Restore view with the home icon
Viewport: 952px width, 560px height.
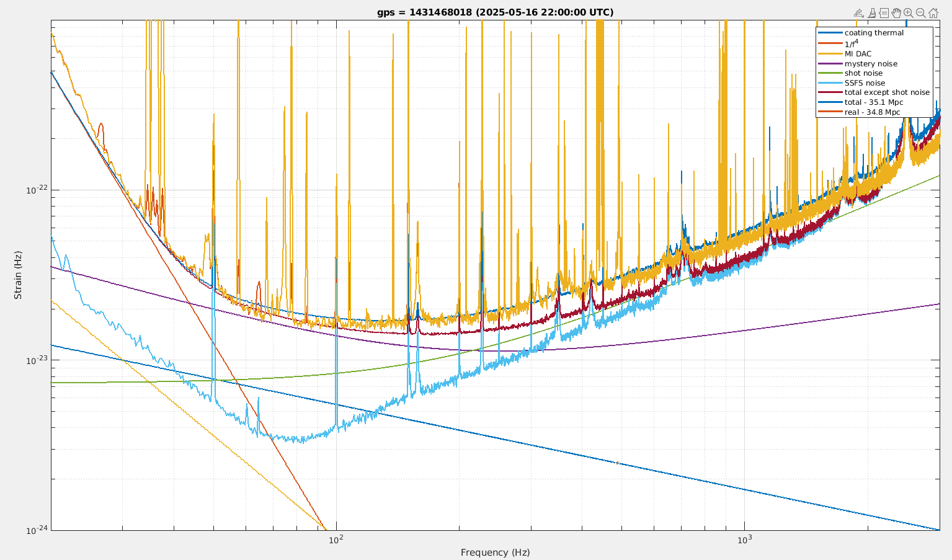coord(933,13)
